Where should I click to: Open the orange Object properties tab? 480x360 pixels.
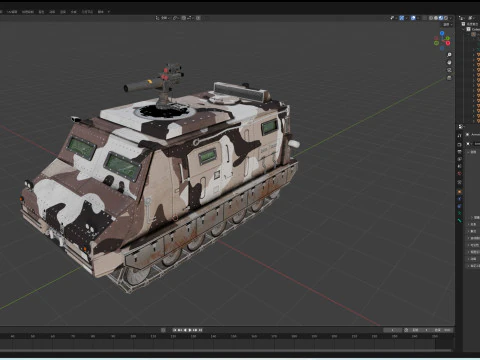459,192
